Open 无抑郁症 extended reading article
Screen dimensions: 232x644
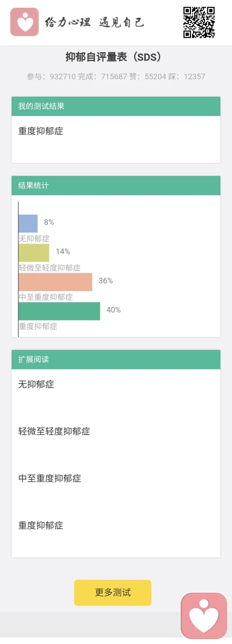36,384
